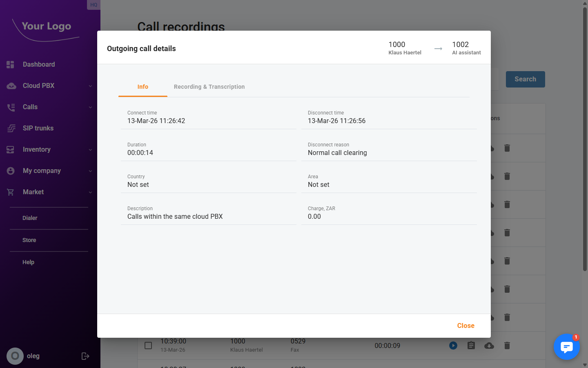Download the bottom recording via cloud icon
This screenshot has height=368, width=588.
coord(489,346)
